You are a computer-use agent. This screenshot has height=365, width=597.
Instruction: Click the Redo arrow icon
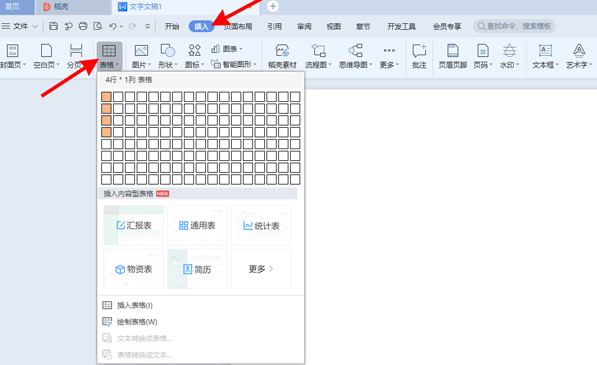click(x=132, y=26)
